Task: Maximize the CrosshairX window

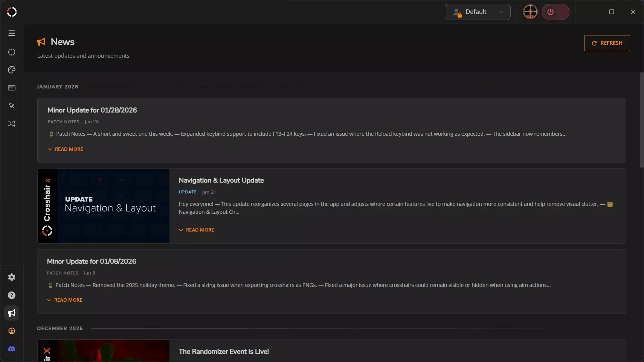Action: tap(612, 12)
